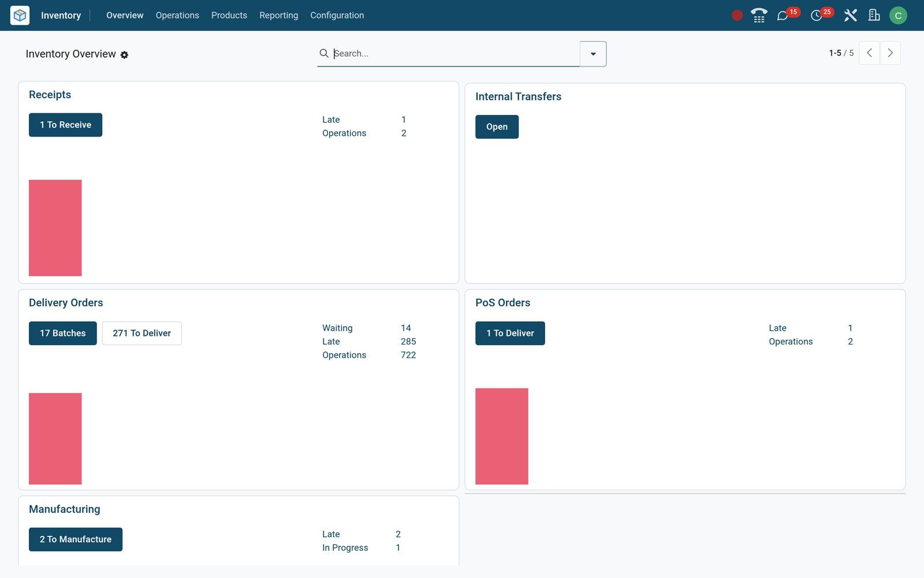Click the 1 To Receive button
This screenshot has height=578, width=924.
click(65, 125)
